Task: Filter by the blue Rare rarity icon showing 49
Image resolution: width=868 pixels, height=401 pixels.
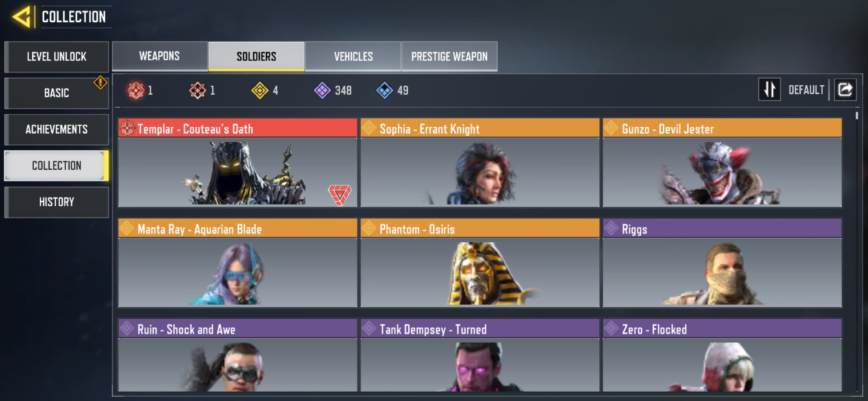Action: pos(384,90)
